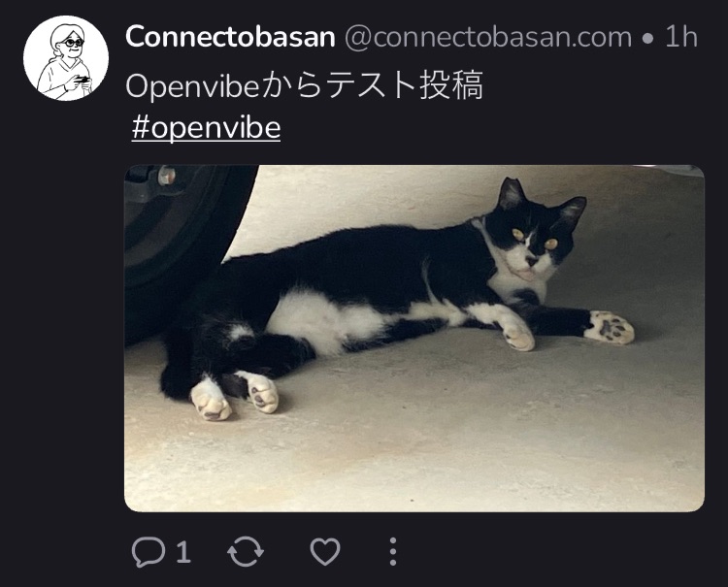Expand post actions via vertical ellipsis
728x587 pixels.
[393, 552]
